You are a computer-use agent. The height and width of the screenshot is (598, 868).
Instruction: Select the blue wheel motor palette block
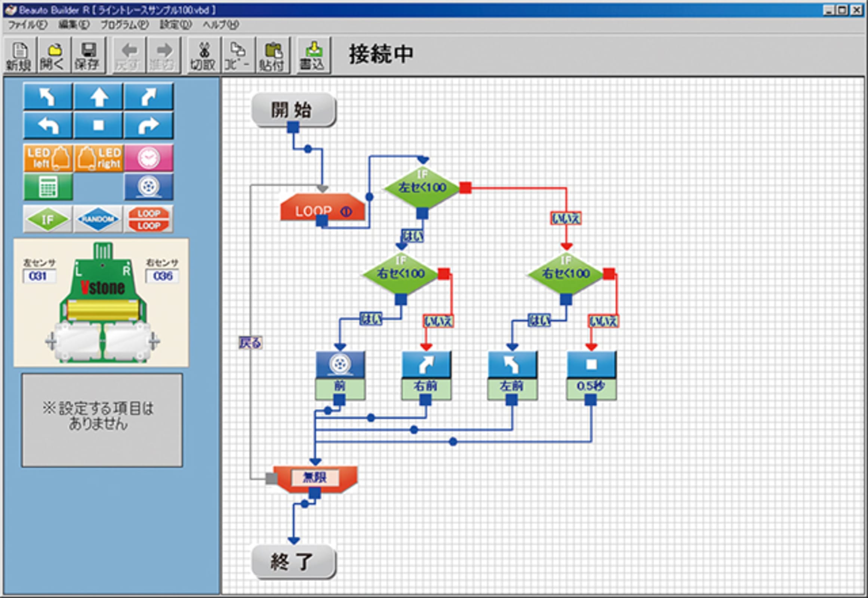click(148, 187)
